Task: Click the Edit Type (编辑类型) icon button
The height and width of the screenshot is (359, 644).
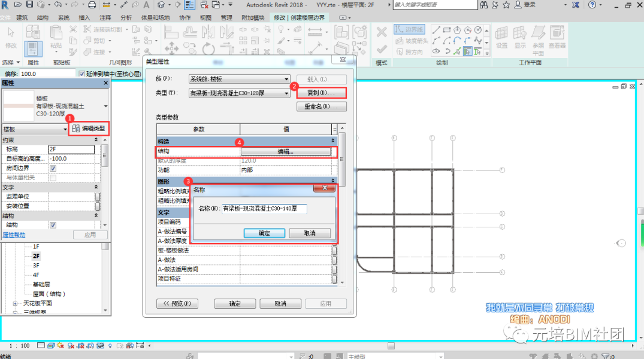Action: click(89, 129)
